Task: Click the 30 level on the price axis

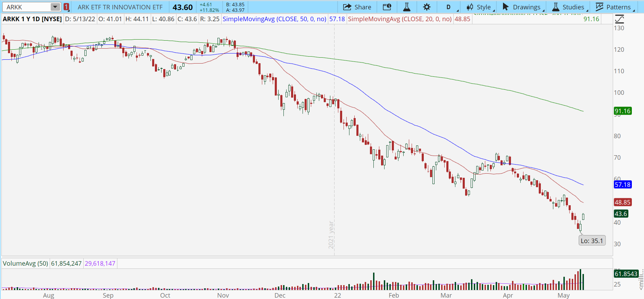Action: 617,244
